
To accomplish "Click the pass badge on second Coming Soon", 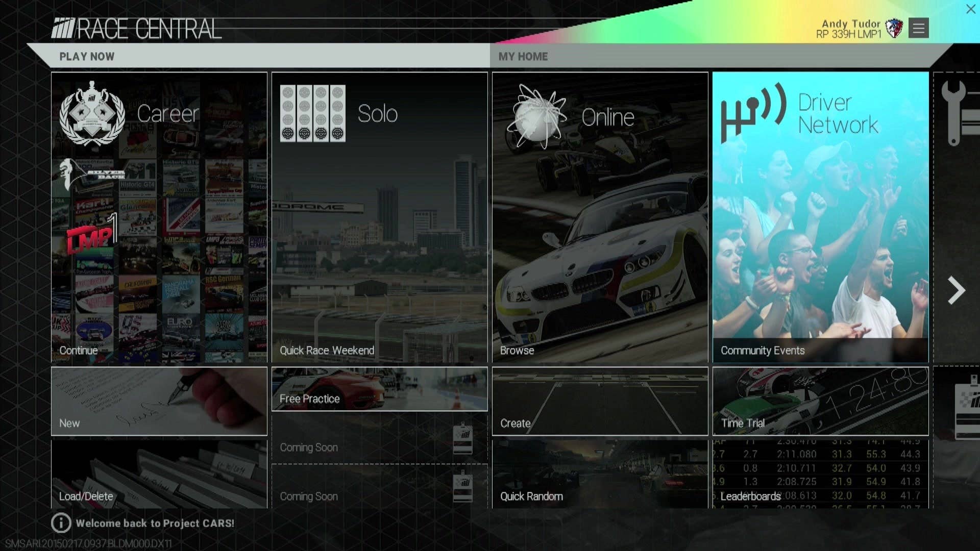I will click(463, 487).
